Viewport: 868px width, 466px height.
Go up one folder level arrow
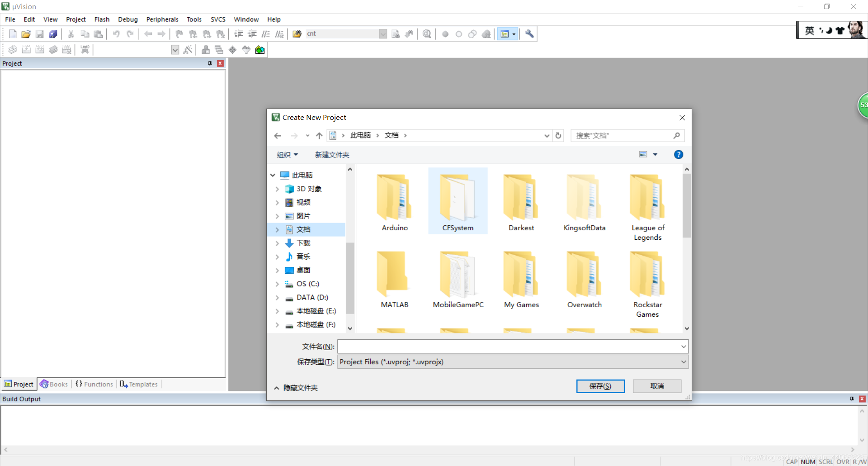click(319, 136)
